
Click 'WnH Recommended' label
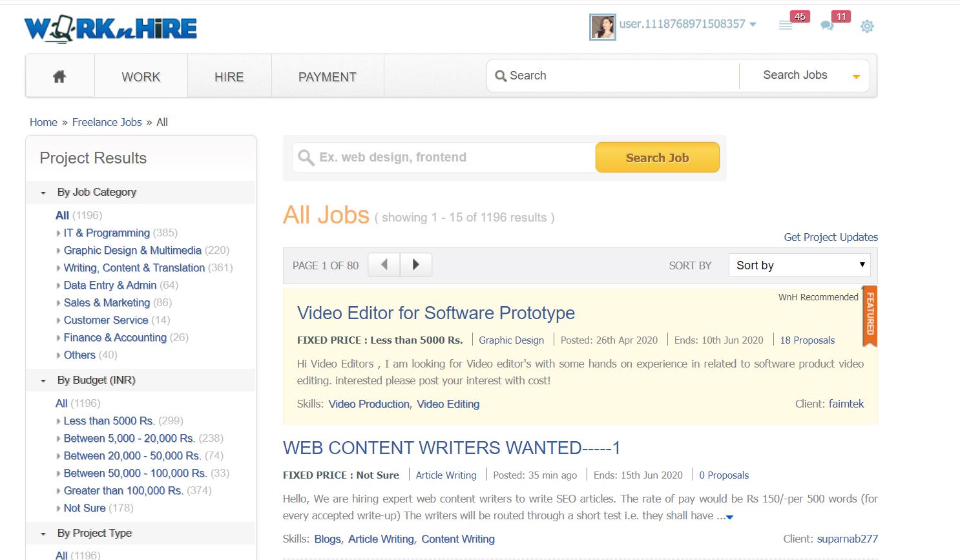click(x=819, y=297)
